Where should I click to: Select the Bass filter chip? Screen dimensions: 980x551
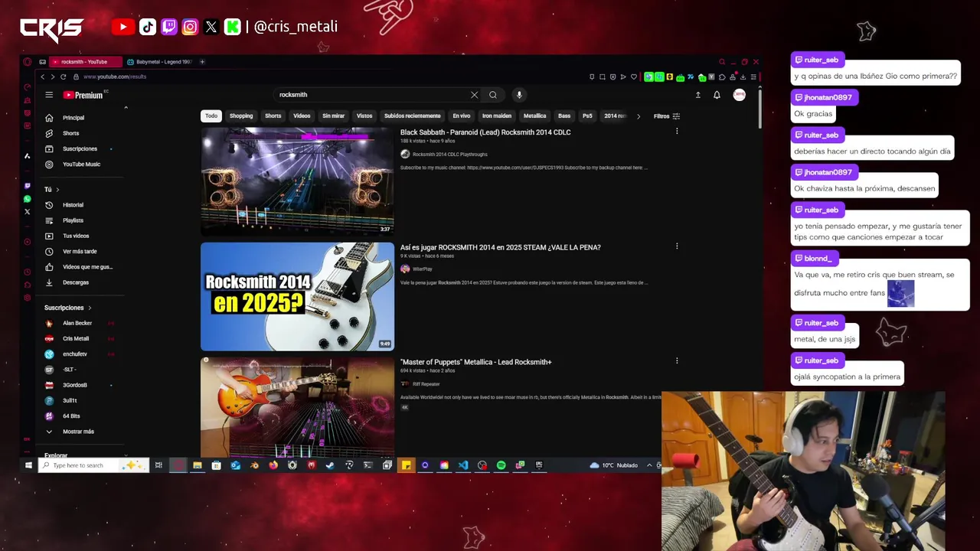coord(564,116)
